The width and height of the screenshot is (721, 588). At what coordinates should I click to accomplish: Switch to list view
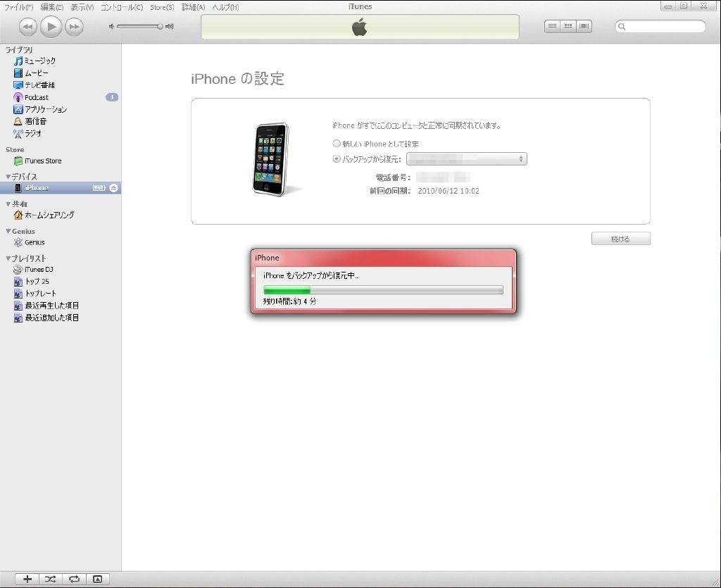click(552, 26)
